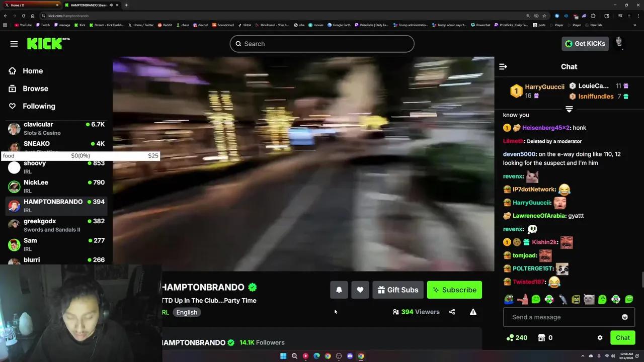Screen dimensions: 644x362
Task: Switch to the HAMPTONBRANDO Stream browser tab
Action: click(x=92, y=5)
